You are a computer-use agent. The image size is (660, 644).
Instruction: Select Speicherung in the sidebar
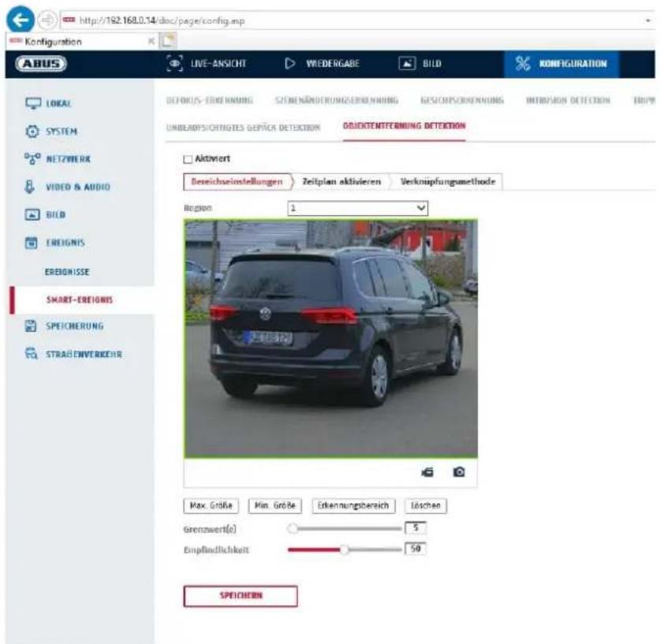[x=74, y=326]
